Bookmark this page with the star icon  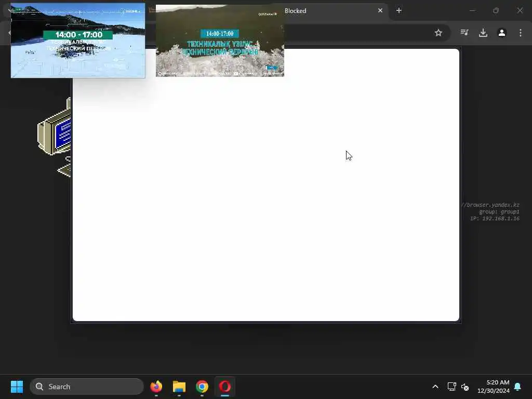click(x=438, y=33)
